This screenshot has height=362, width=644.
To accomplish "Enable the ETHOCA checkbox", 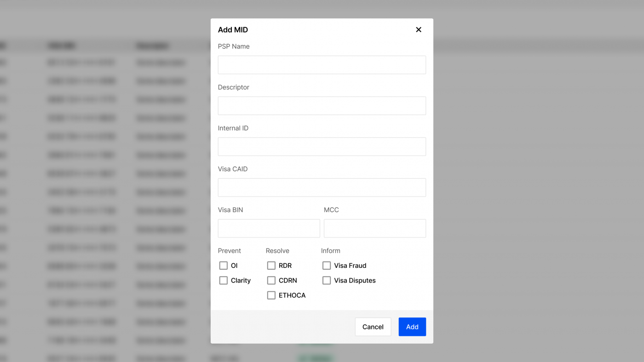I will pyautogui.click(x=271, y=295).
